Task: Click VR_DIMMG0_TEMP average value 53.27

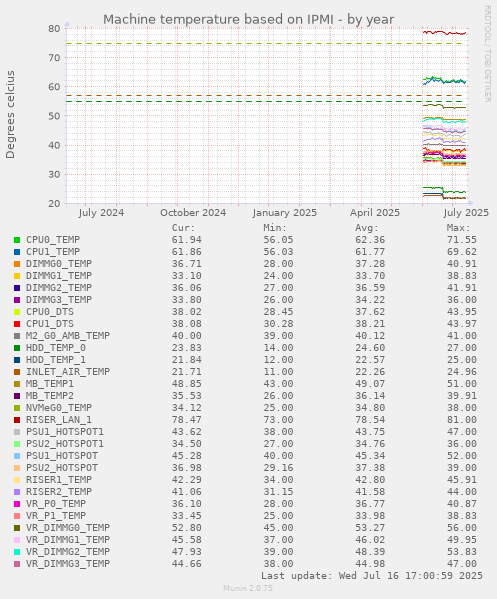Action: (x=370, y=528)
